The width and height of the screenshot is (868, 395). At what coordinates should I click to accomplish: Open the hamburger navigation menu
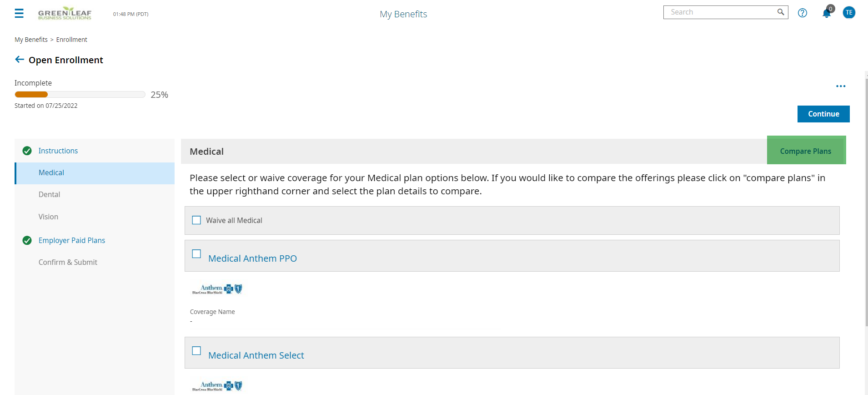19,13
